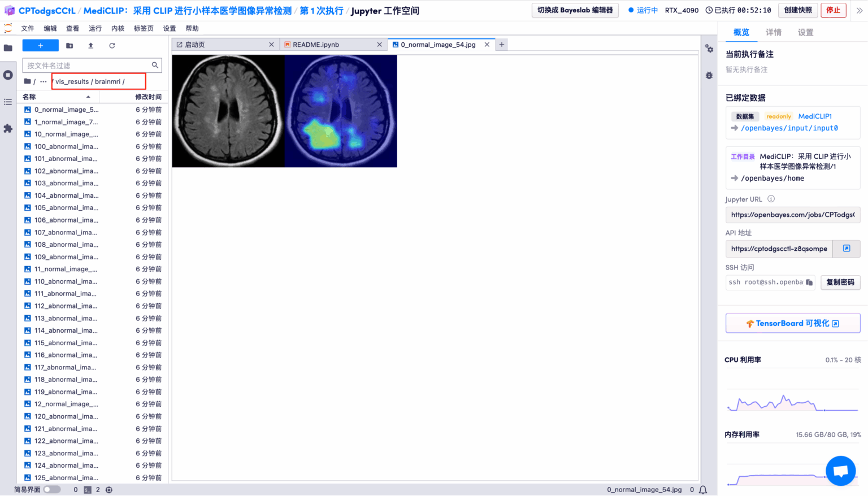Open TensorBoard 可视化
The width and height of the screenshot is (868, 496).
pos(792,323)
